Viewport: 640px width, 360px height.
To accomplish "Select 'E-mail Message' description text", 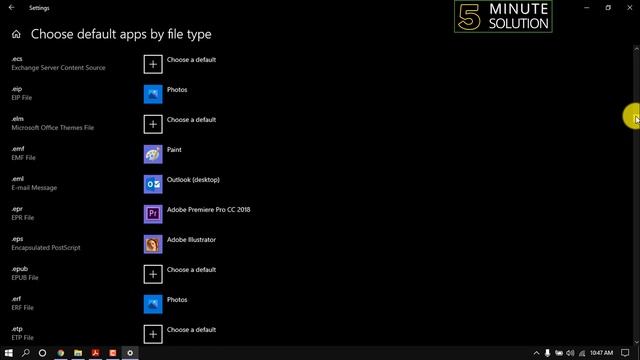I will (x=34, y=188).
